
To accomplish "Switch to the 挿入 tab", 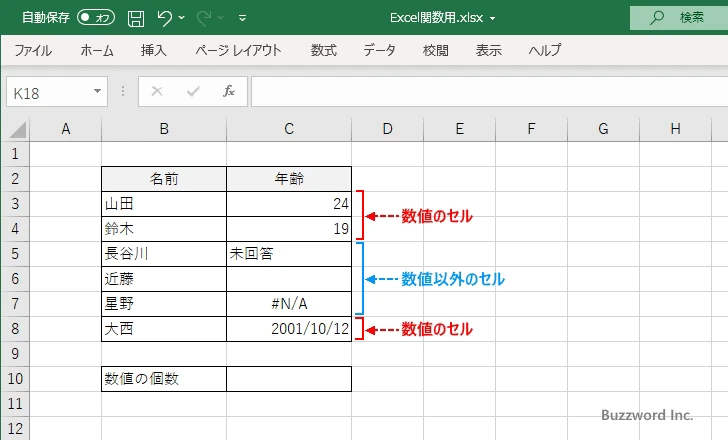I will [x=154, y=50].
